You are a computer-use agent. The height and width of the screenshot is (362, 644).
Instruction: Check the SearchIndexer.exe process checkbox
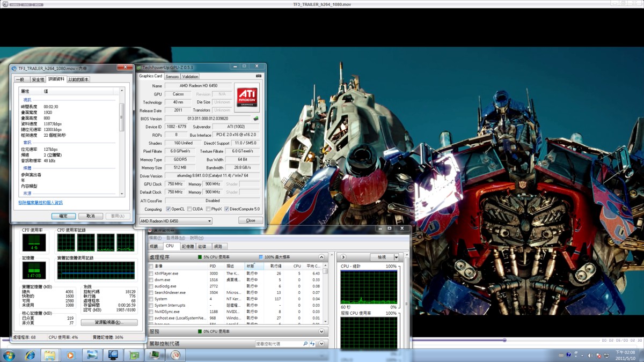(151, 293)
